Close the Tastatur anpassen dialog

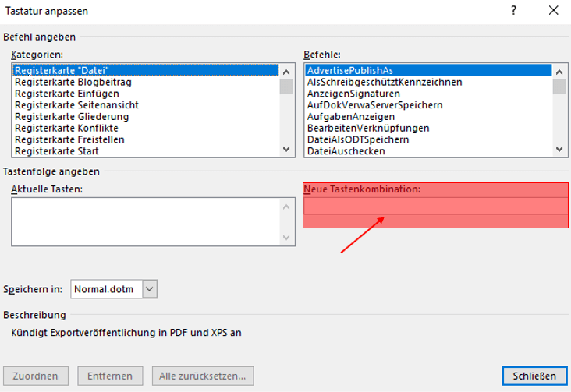[553, 11]
